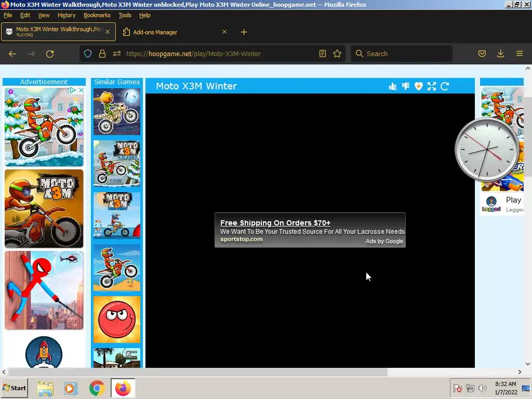The height and width of the screenshot is (399, 532).
Task: Open the game in fullscreen mode
Action: click(x=432, y=87)
